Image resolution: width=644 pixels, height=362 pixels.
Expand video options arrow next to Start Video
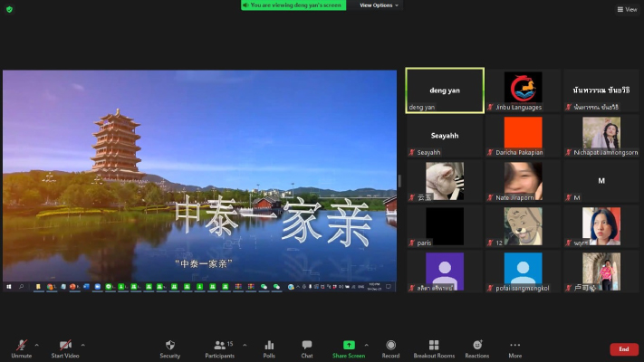tap(82, 344)
